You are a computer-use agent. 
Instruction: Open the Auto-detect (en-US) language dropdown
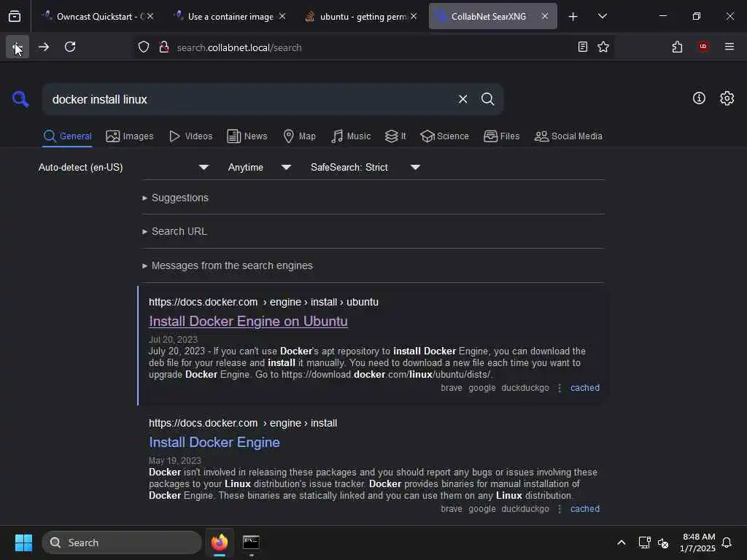click(x=123, y=167)
